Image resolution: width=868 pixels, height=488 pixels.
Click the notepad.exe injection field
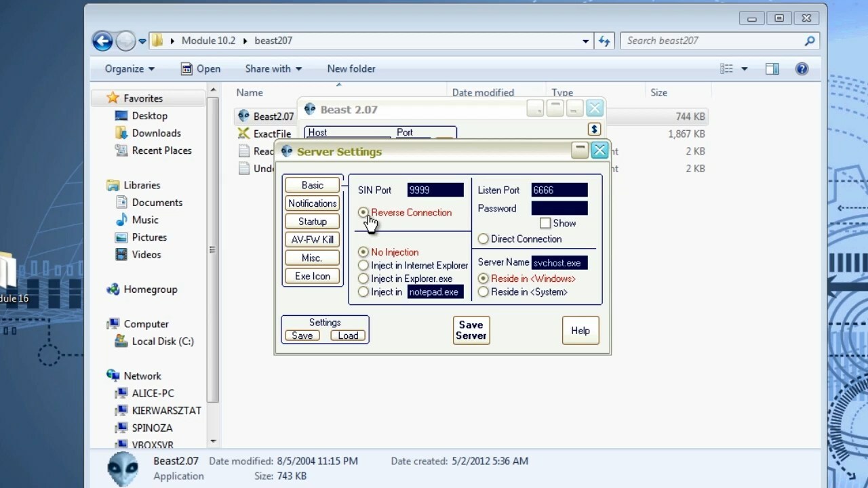(435, 292)
